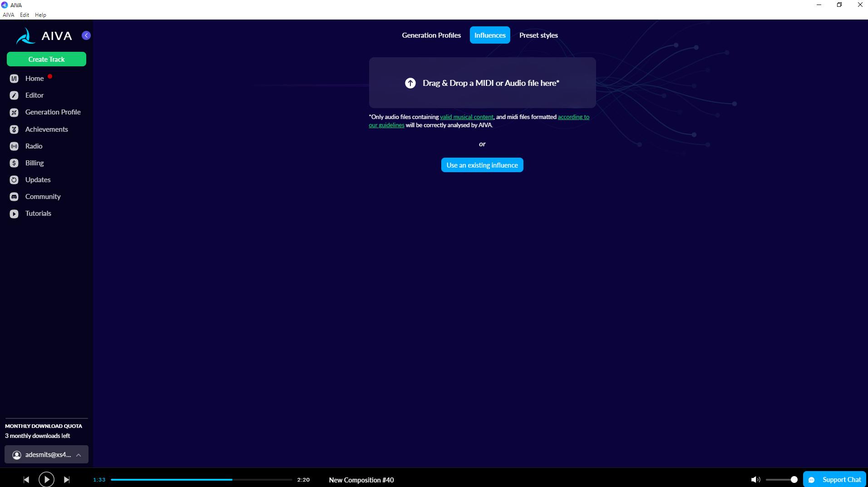Click the red notification dot beside Home
The width and height of the screenshot is (868, 487).
tap(50, 76)
